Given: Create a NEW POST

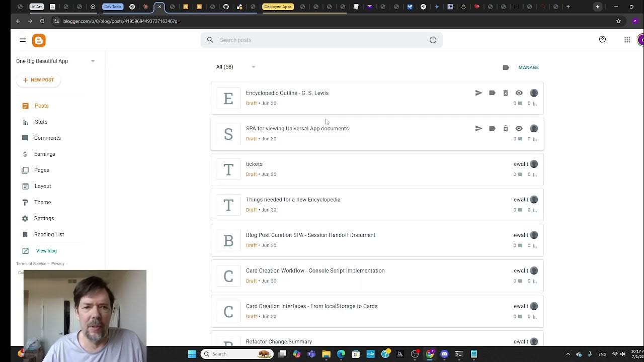Looking at the screenshot, I should coord(38,80).
